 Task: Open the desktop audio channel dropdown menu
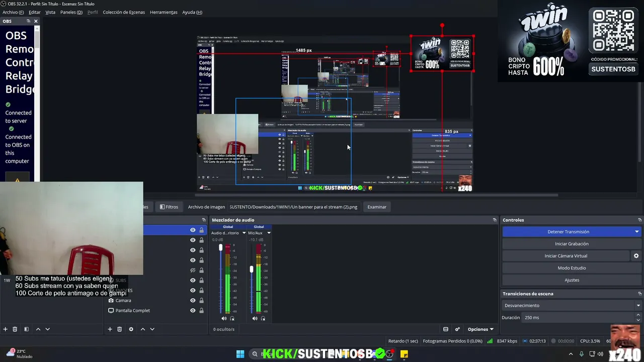244,233
